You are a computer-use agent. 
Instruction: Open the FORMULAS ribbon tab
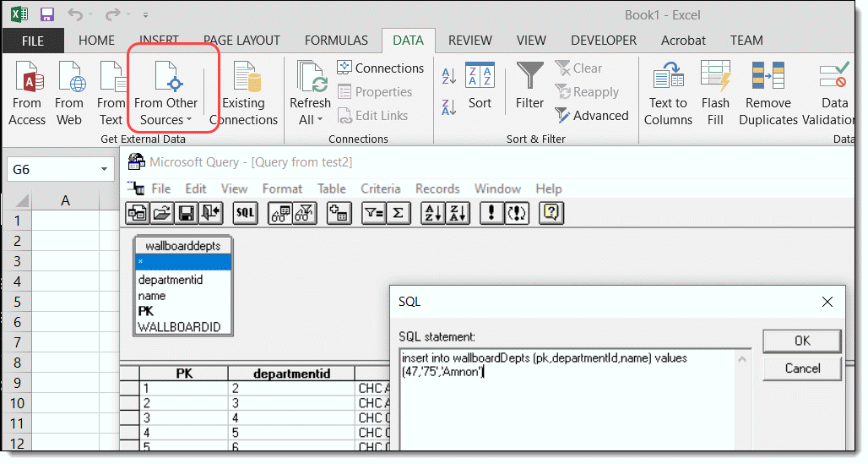coord(336,41)
